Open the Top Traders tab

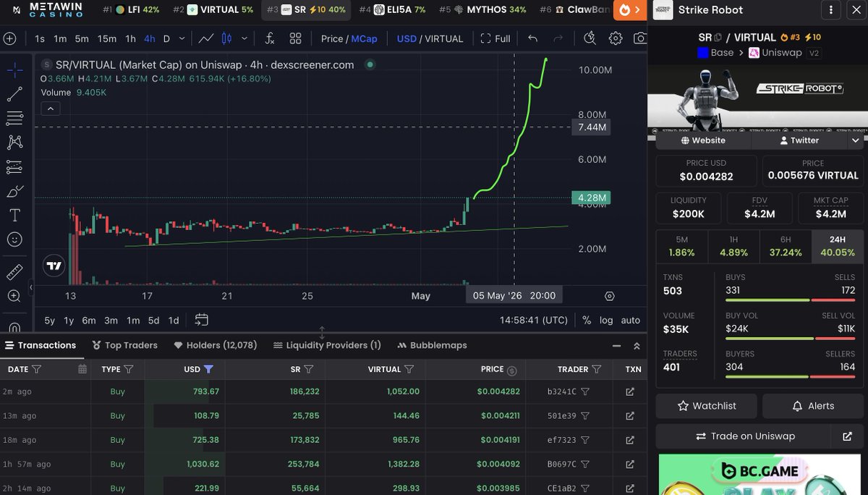pyautogui.click(x=125, y=345)
